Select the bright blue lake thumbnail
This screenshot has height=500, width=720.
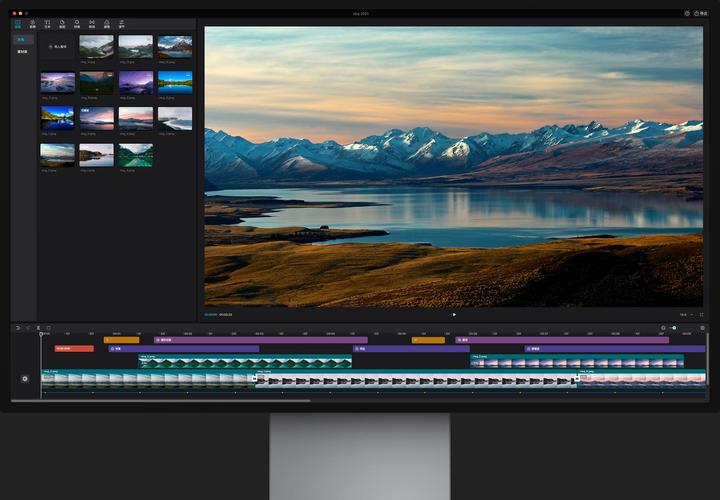(x=175, y=83)
